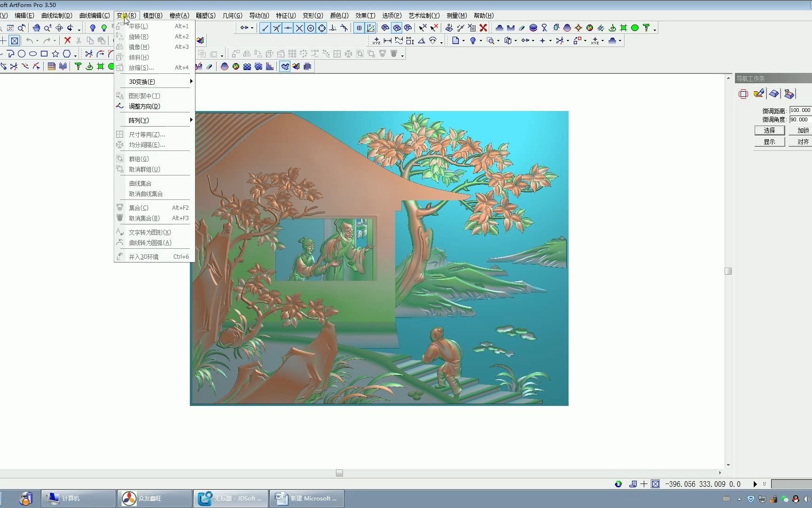Click the zoom-in magnifier icon

coord(48,28)
